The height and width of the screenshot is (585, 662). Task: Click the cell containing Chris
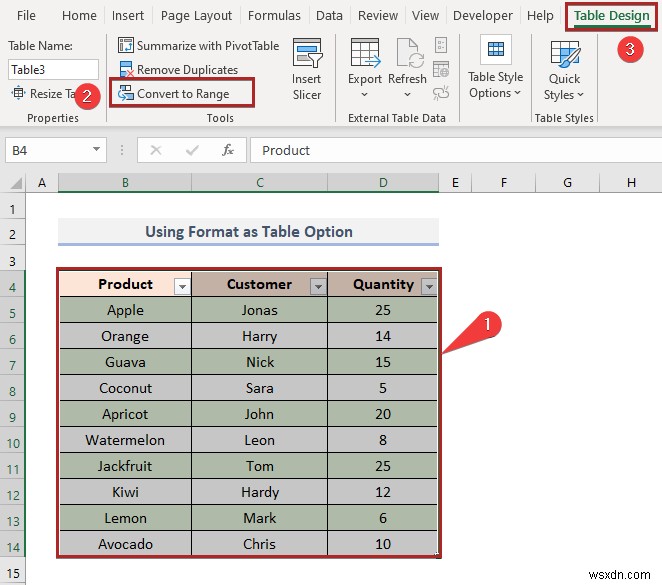pos(260,544)
